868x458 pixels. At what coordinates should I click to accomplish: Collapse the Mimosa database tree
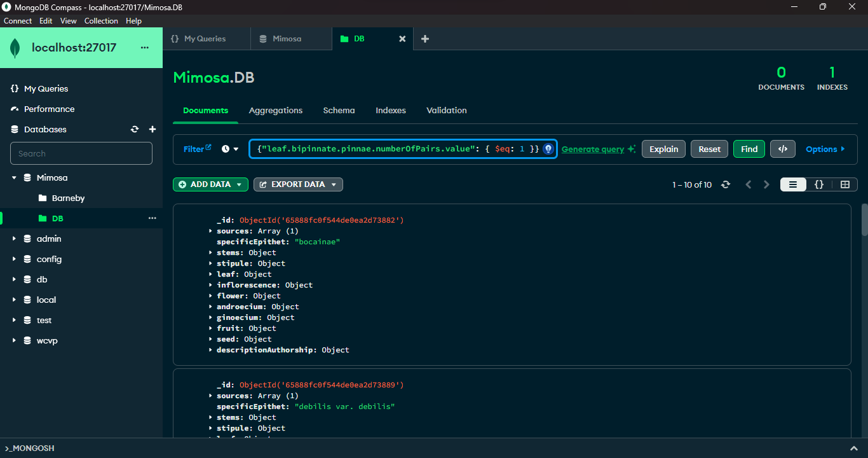click(14, 177)
